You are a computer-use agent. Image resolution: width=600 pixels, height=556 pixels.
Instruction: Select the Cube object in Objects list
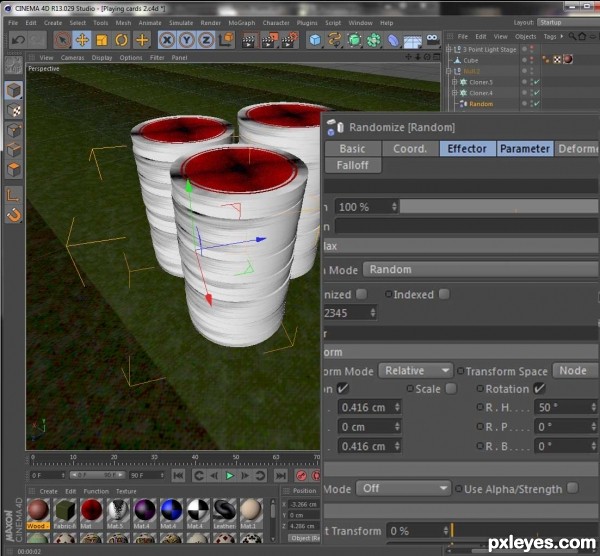[x=471, y=60]
